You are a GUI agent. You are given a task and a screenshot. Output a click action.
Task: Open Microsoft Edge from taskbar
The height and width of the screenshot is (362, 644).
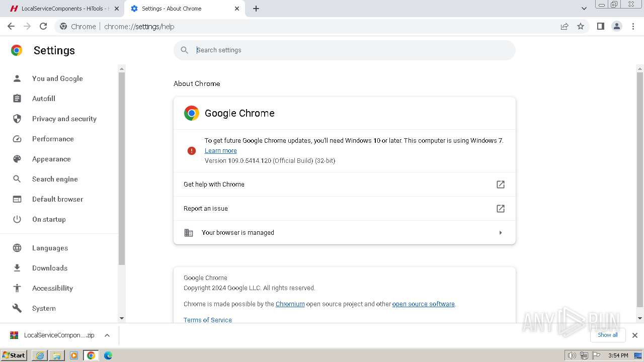click(108, 355)
